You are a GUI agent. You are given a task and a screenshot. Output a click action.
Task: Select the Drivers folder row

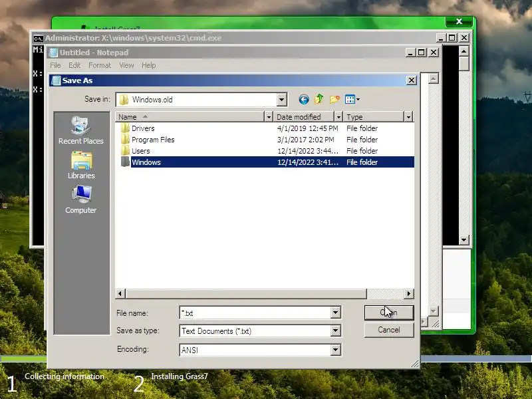265,128
